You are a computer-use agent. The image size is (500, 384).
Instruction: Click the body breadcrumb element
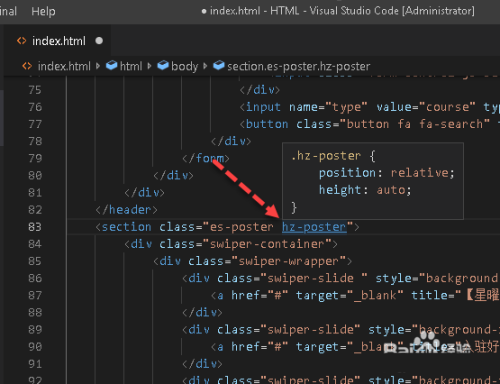[184, 66]
